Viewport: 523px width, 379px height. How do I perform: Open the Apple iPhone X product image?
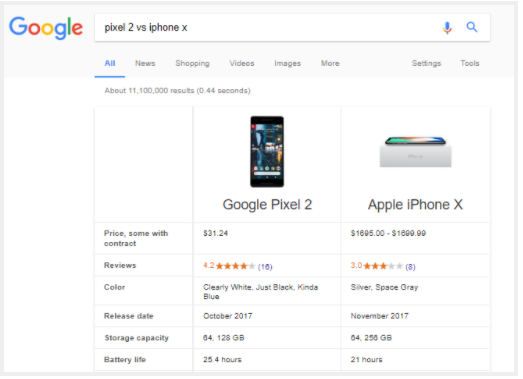click(x=415, y=152)
